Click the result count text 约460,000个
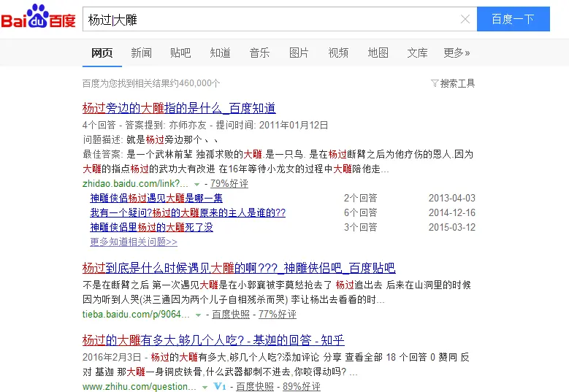Screen dimensions: 569x392 click(195, 83)
